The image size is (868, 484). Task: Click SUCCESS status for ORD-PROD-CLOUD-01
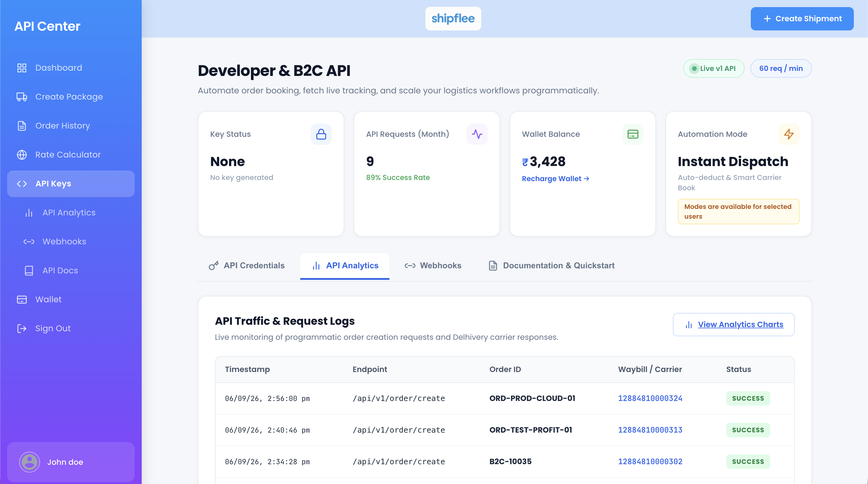click(748, 399)
